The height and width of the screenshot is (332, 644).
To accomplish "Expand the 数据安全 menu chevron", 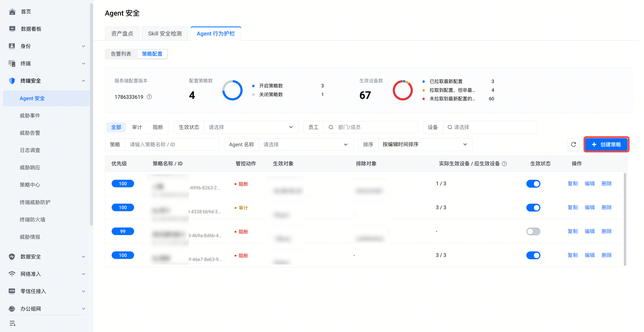I will tap(83, 257).
